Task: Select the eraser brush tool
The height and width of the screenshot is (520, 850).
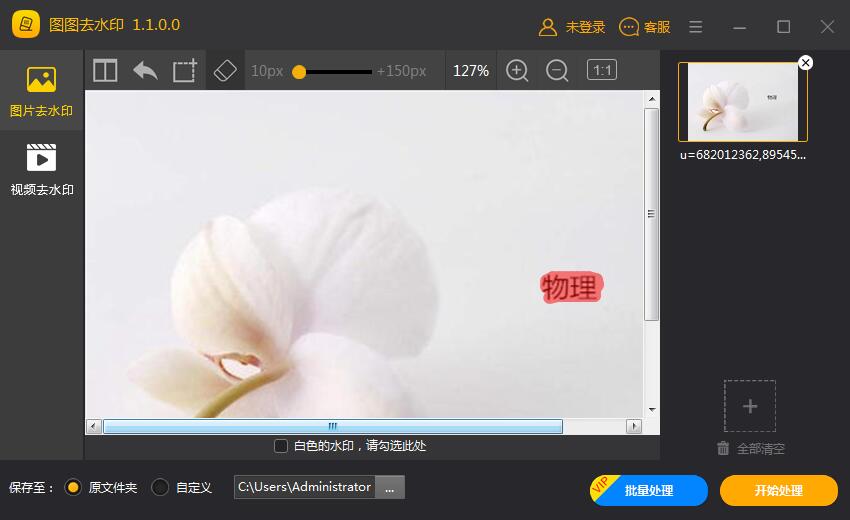Action: (225, 70)
